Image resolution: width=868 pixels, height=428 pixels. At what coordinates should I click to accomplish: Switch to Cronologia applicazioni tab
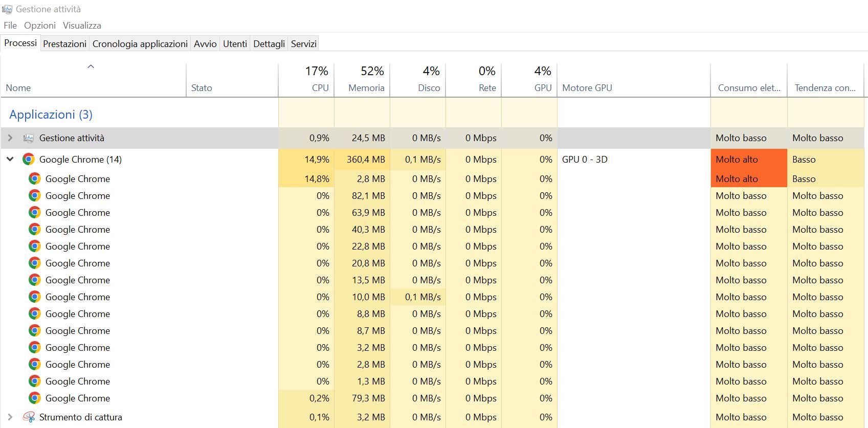pos(140,44)
